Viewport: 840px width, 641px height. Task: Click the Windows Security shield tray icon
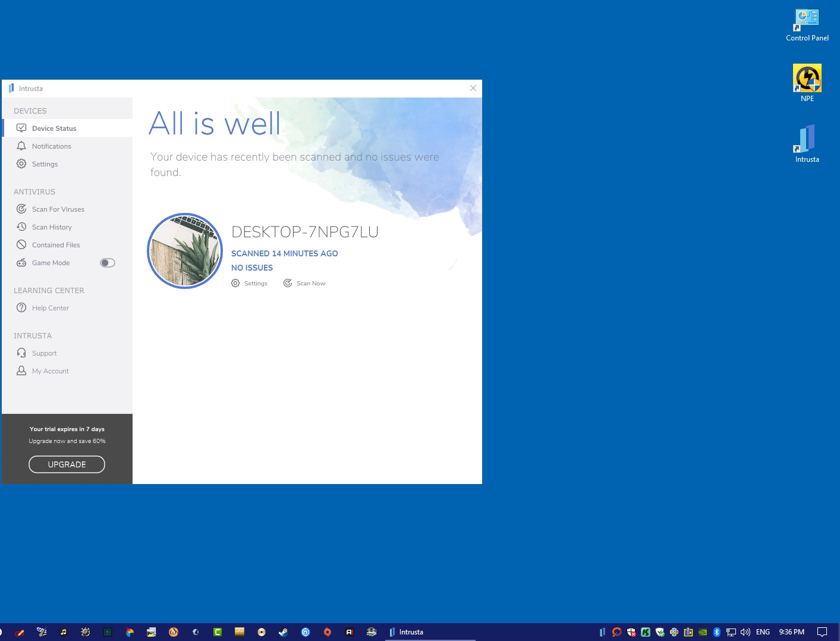[x=631, y=632]
